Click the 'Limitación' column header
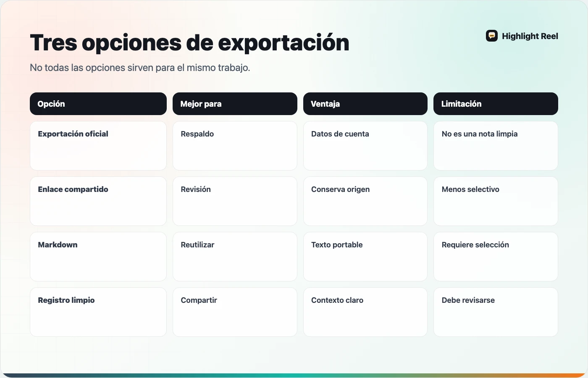The image size is (588, 378). click(496, 104)
